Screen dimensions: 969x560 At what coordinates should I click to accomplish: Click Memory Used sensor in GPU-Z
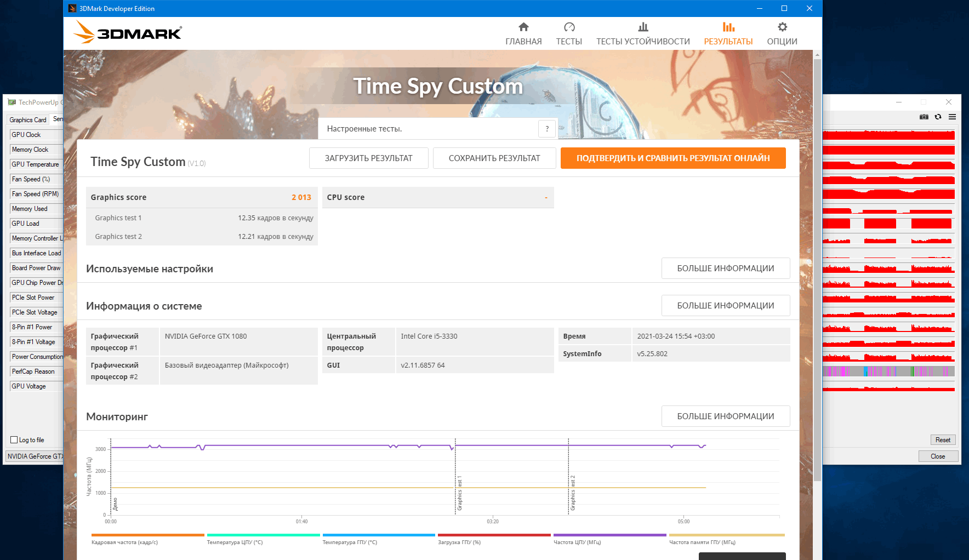tap(36, 209)
